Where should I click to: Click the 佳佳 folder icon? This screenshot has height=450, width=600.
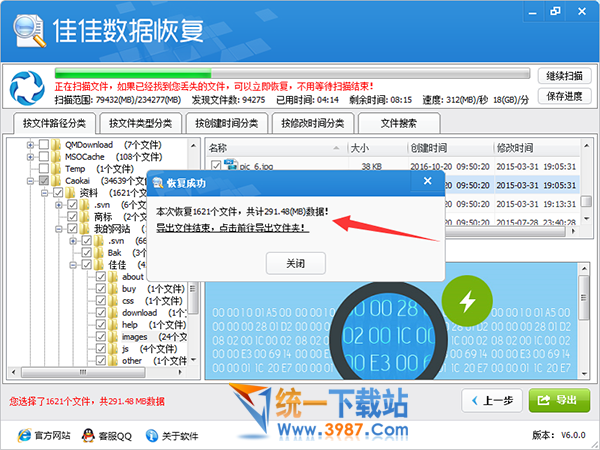click(x=99, y=264)
